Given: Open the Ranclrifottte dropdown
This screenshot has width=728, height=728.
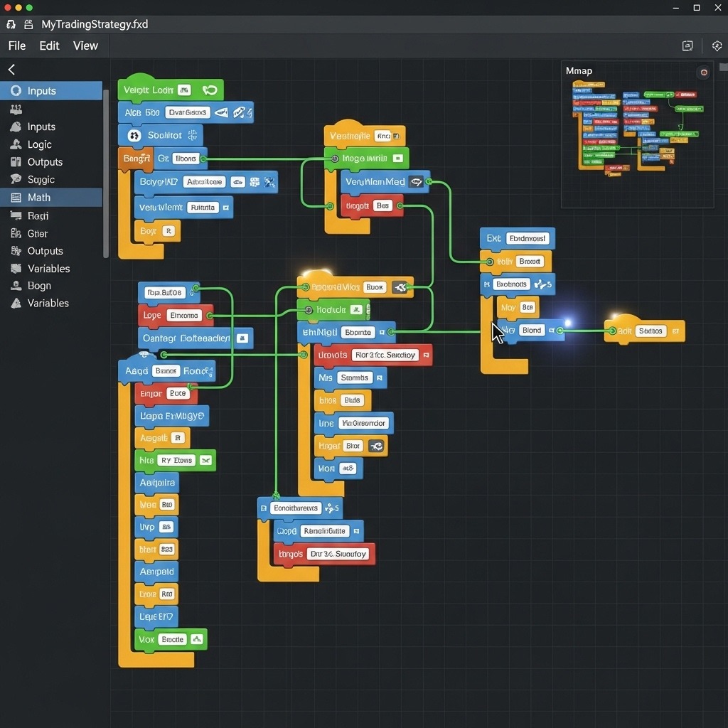Looking at the screenshot, I should point(324,530).
